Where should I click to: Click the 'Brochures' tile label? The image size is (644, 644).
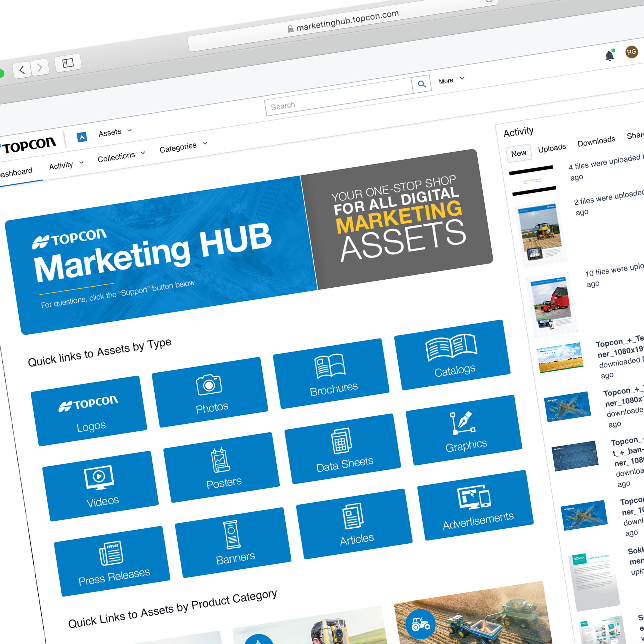(334, 389)
